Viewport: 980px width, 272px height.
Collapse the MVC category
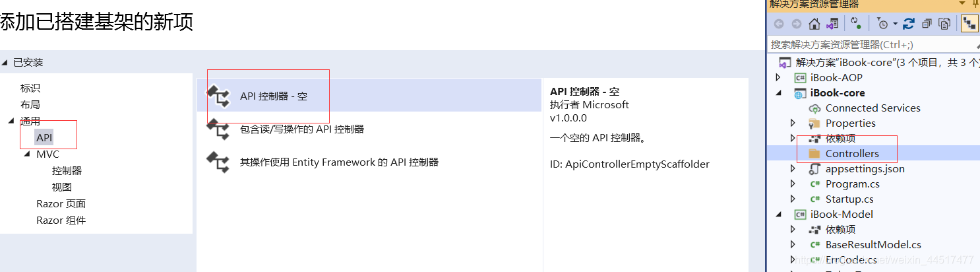pos(27,154)
